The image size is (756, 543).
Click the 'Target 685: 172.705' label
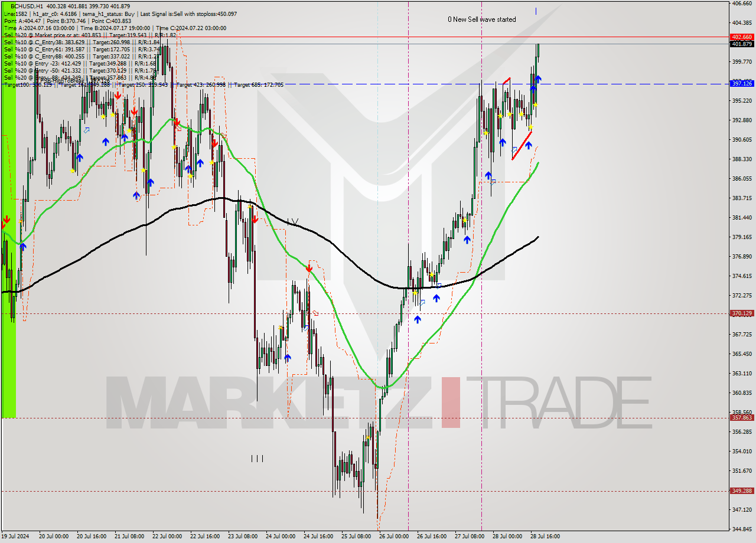[x=259, y=84]
